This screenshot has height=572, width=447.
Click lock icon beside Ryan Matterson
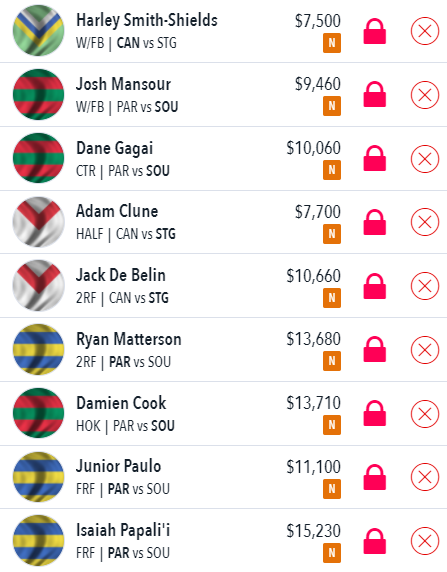pos(375,349)
